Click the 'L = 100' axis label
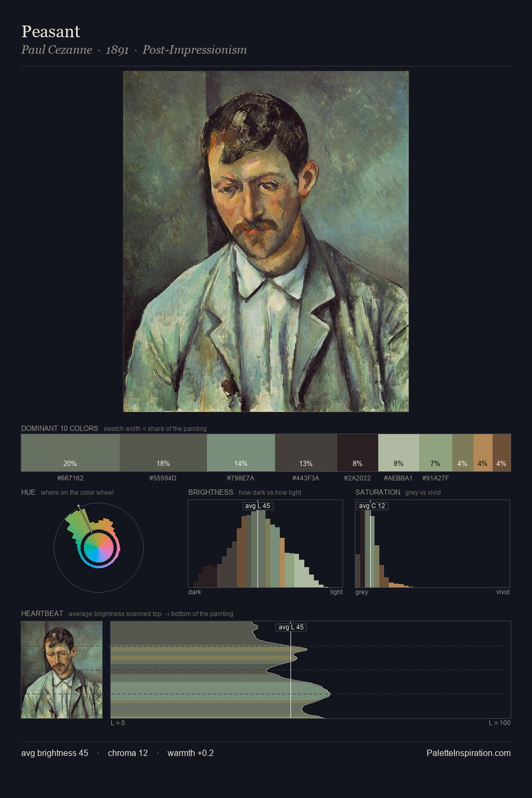 point(500,723)
